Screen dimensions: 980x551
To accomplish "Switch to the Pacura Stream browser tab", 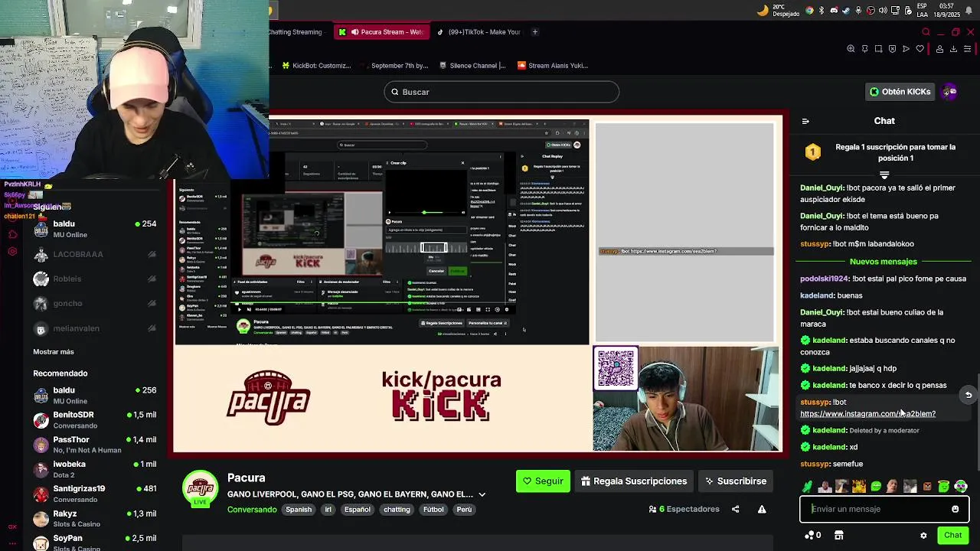I will click(x=381, y=32).
